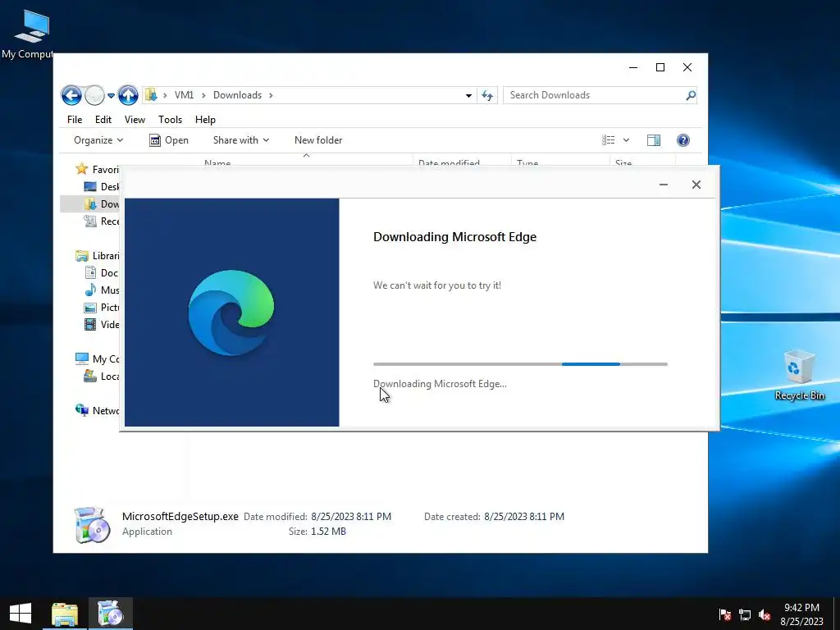This screenshot has width=840, height=630.
Task: Expand the Organize dropdown
Action: tap(98, 139)
